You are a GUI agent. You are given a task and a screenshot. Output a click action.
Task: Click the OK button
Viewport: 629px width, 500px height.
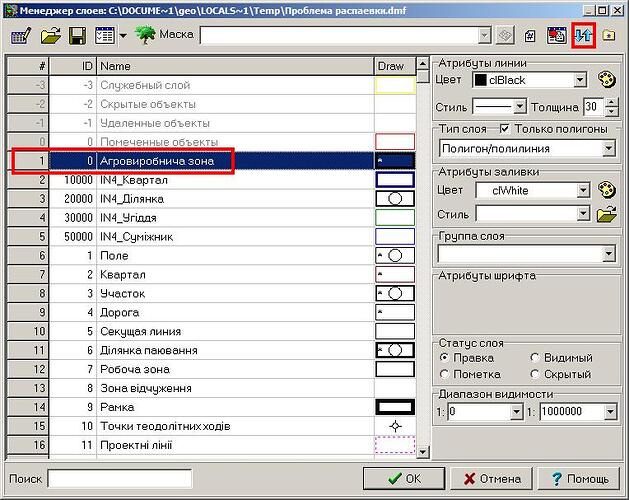[404, 478]
